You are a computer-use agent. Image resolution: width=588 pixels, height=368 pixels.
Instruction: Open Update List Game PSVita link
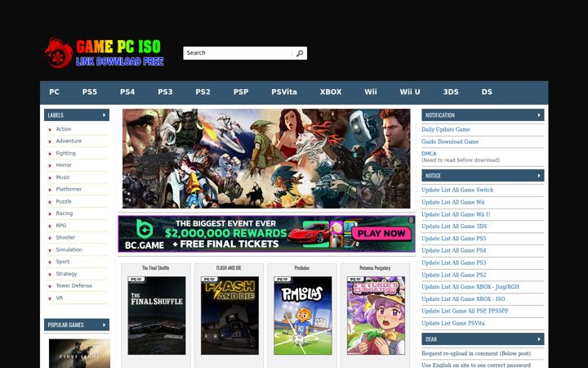point(453,323)
